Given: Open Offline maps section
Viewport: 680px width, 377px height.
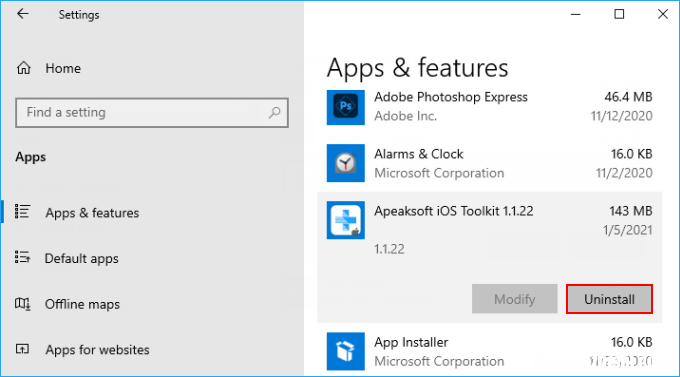Looking at the screenshot, I should tap(82, 305).
